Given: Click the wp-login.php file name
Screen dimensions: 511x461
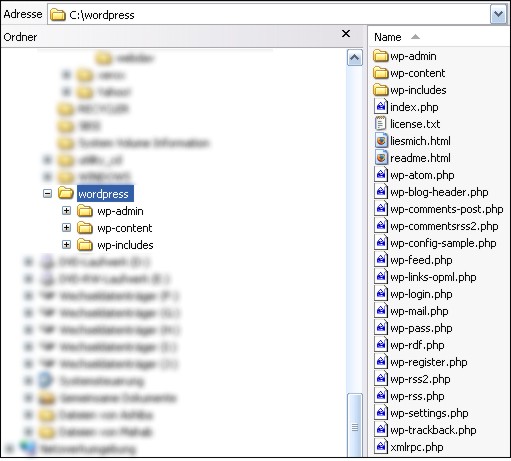Looking at the screenshot, I should pyautogui.click(x=421, y=294).
